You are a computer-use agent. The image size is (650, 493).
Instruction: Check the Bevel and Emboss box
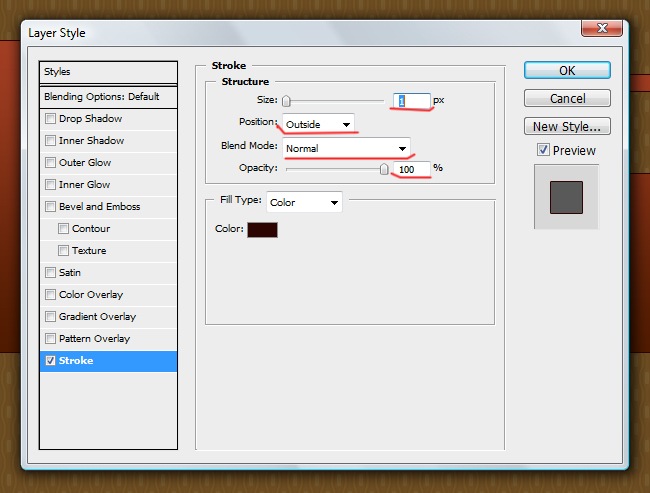(51, 207)
